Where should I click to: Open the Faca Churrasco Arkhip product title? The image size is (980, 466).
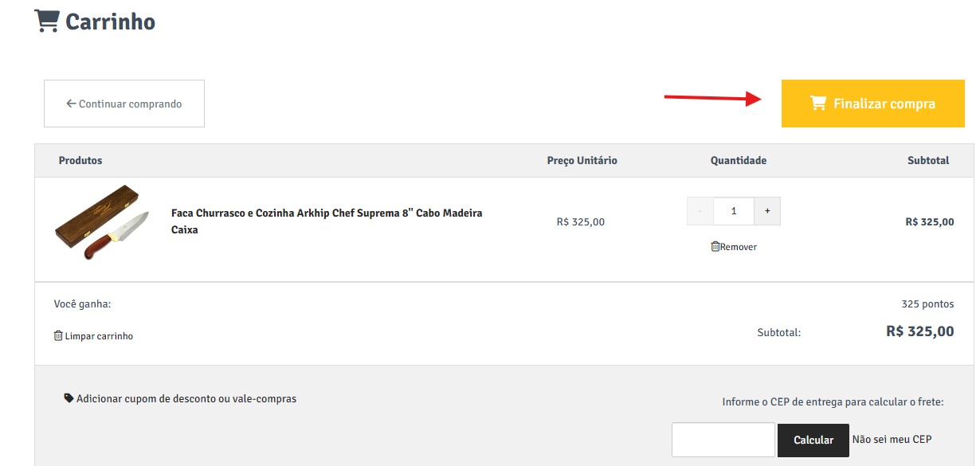[327, 221]
